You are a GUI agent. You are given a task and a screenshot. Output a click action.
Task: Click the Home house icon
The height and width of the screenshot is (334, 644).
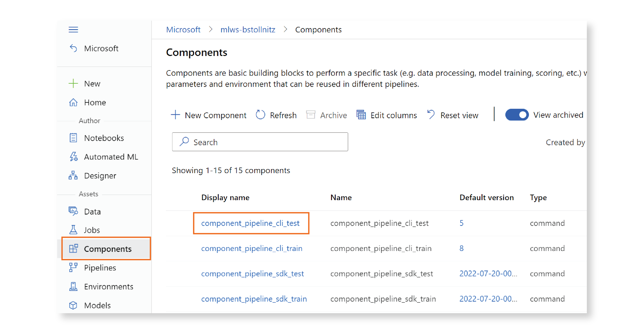(x=73, y=102)
